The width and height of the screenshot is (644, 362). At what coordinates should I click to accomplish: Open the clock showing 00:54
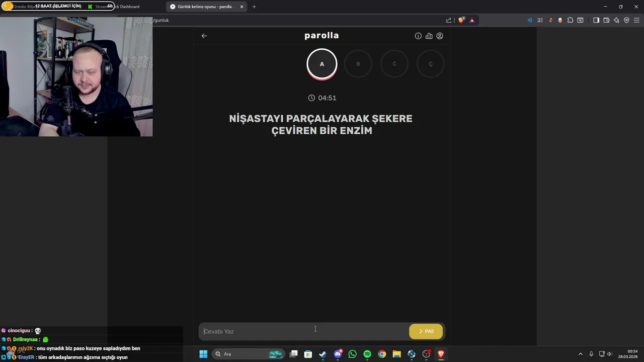tap(628, 354)
